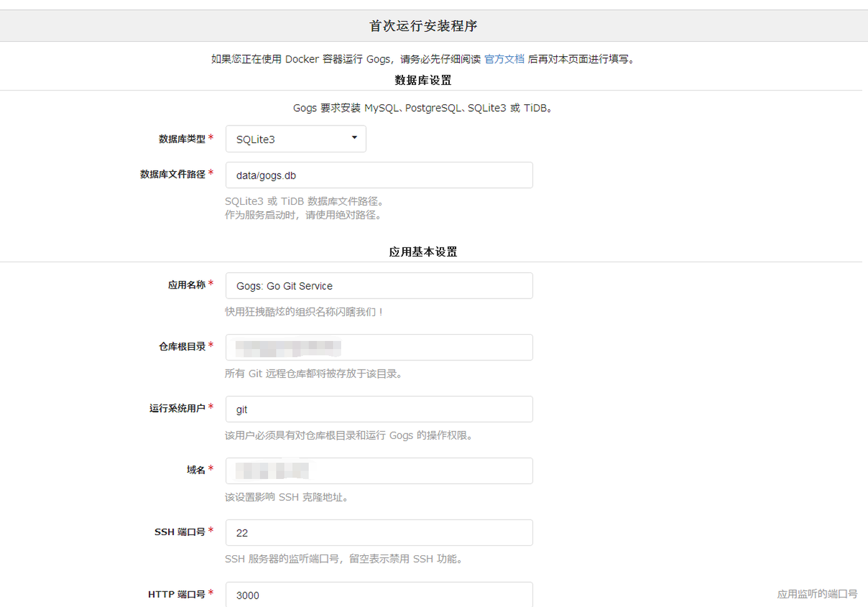Click the text about MySQL, PostgreSQL requirements
868x607 pixels.
coord(423,108)
